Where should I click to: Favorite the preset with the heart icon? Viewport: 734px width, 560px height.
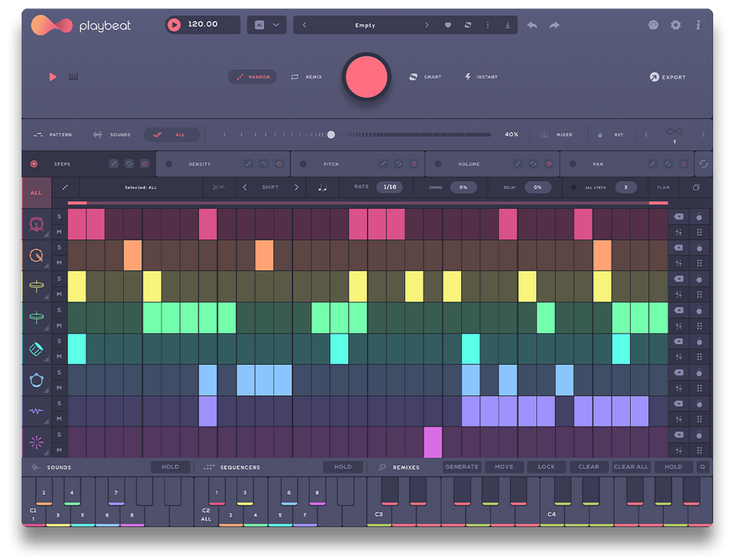point(448,25)
